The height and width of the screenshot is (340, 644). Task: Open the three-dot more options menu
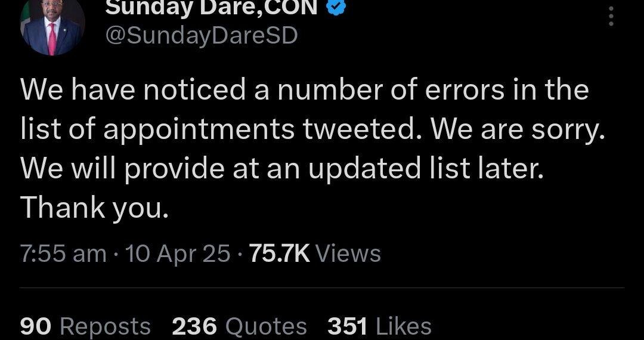point(610,17)
